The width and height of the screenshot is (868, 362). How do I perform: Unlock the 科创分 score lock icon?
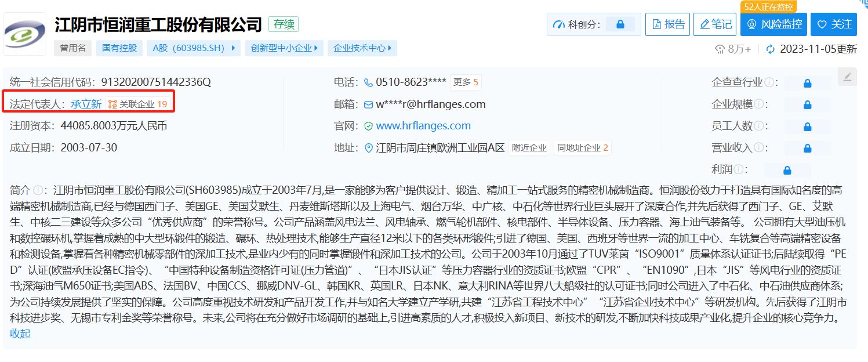(x=620, y=24)
